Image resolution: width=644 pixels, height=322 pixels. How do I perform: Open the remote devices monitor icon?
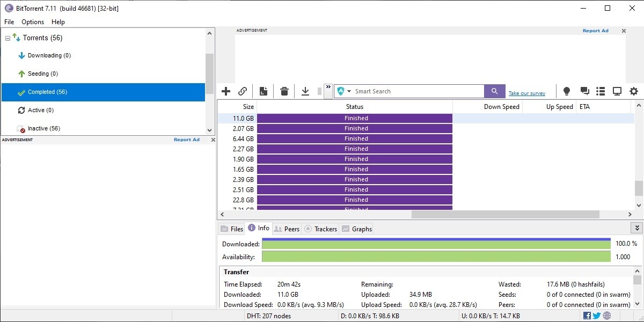pos(617,91)
